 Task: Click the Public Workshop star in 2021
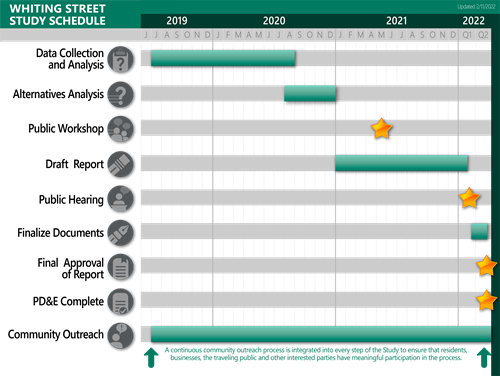[382, 129]
